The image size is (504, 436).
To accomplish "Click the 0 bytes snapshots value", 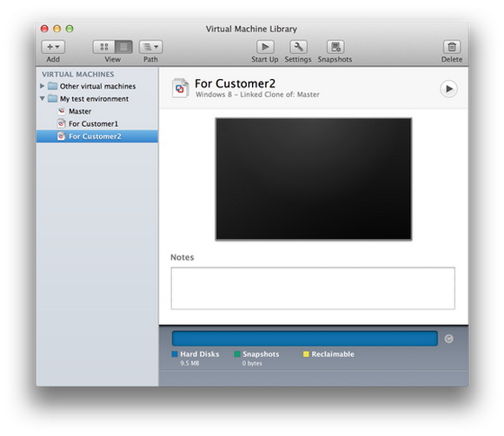I will click(x=252, y=363).
